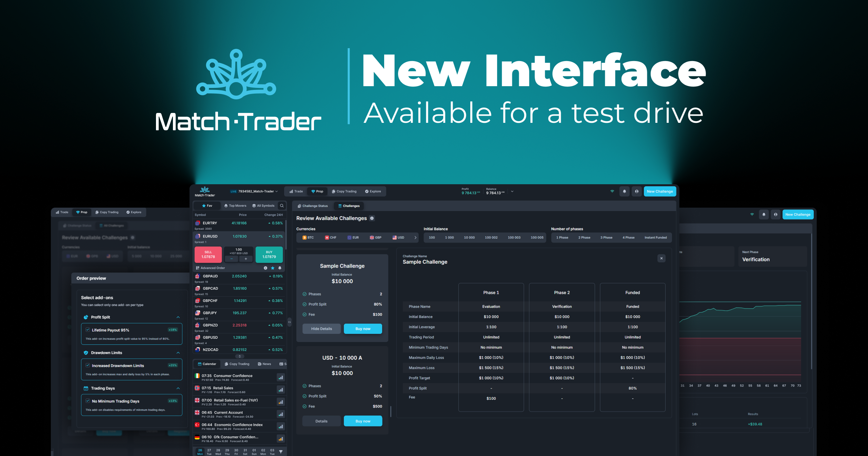Click the New Challenge button
The height and width of the screenshot is (456, 868).
click(659, 191)
